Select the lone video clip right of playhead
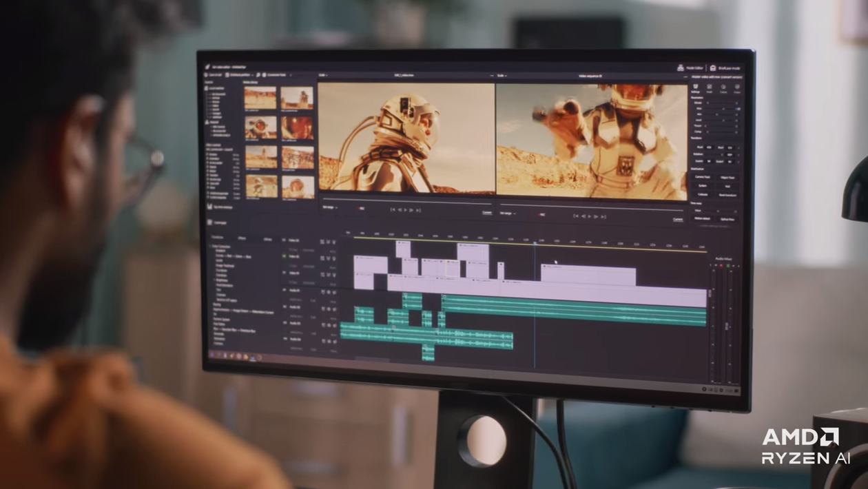 coord(588,275)
